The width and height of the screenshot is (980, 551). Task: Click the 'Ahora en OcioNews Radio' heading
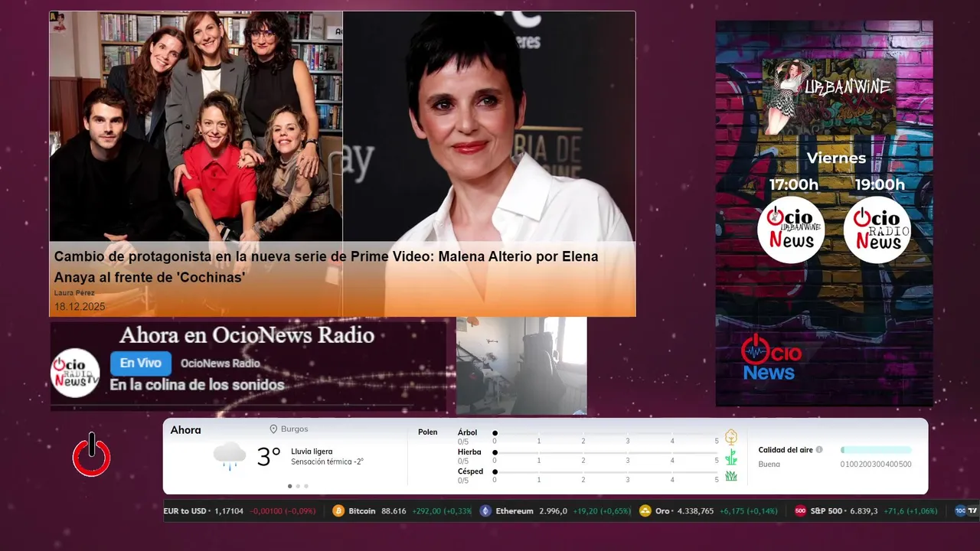tap(247, 335)
